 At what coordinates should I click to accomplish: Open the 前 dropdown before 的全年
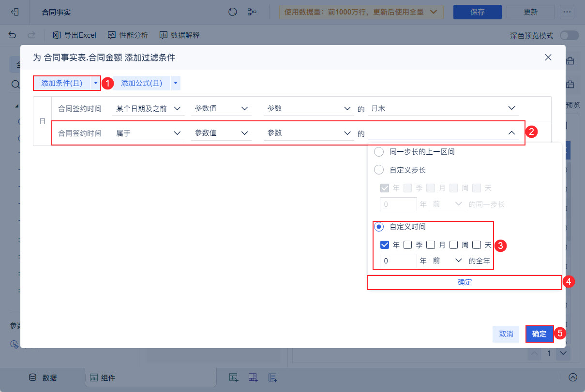coord(448,261)
